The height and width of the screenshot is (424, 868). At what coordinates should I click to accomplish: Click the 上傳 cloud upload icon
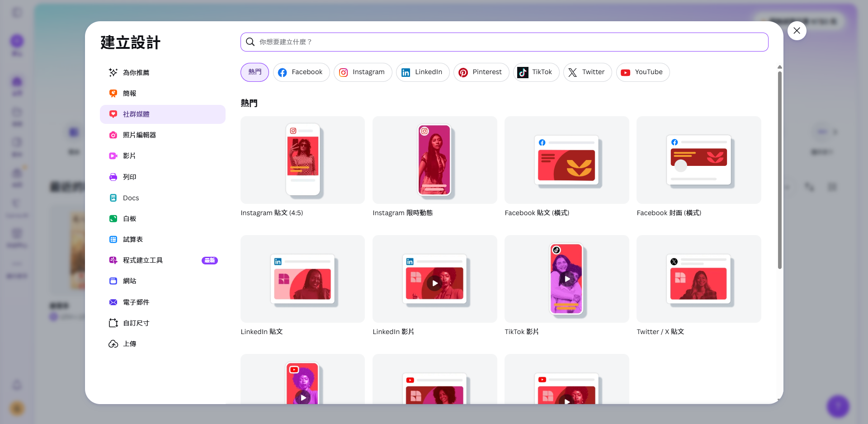(113, 344)
